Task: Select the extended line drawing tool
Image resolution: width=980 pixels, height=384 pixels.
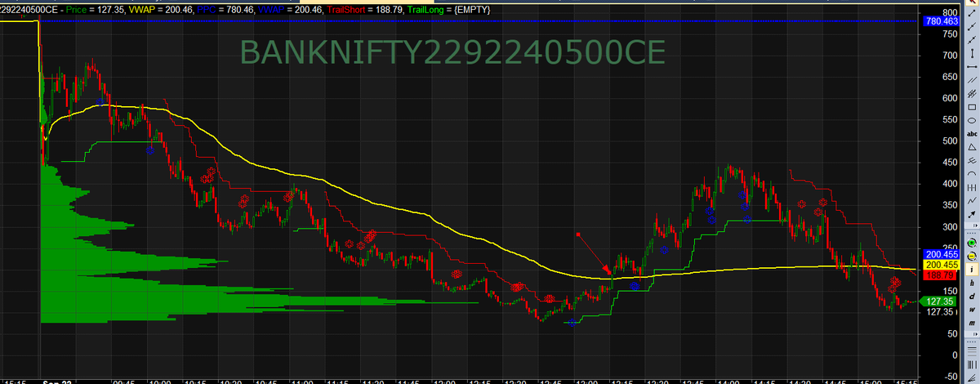Action: click(x=972, y=40)
